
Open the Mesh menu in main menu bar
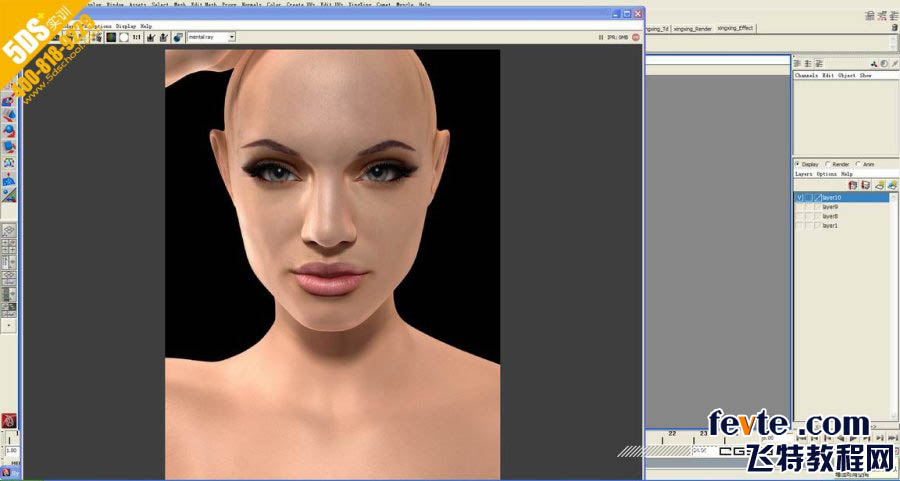pos(180,4)
